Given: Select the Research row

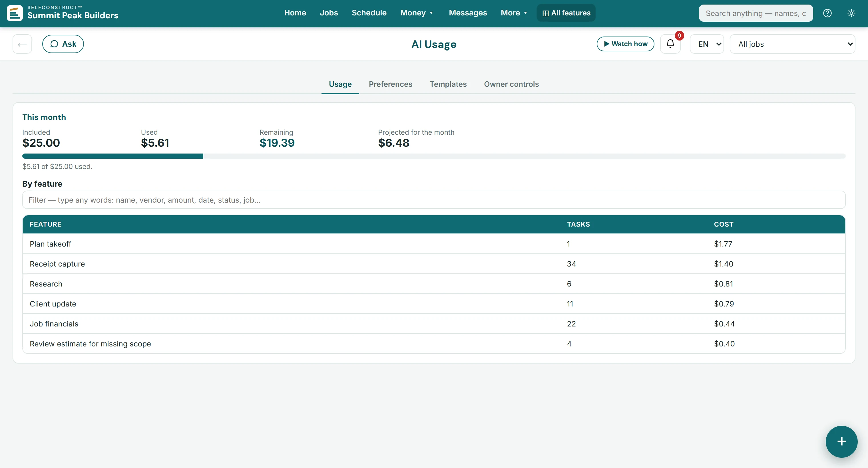Looking at the screenshot, I should pyautogui.click(x=434, y=284).
